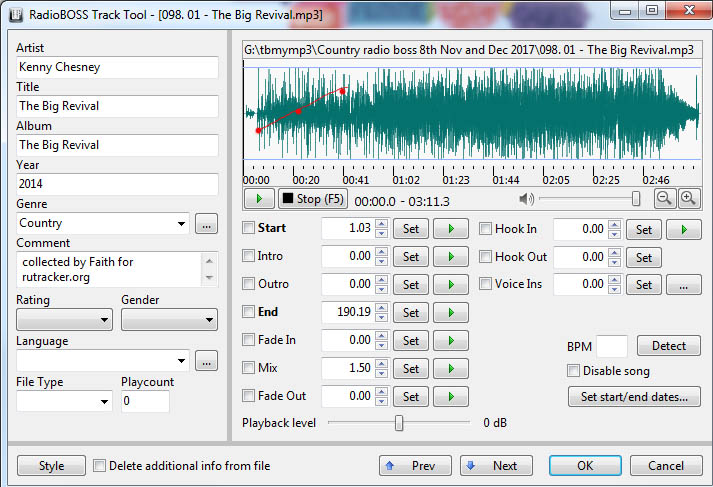Click the Album field

pos(117,146)
